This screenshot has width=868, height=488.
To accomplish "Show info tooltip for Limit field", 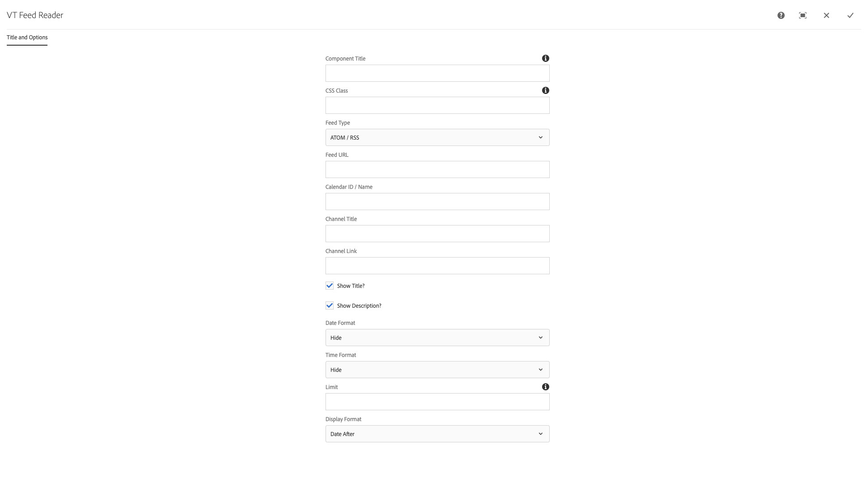I will point(546,387).
